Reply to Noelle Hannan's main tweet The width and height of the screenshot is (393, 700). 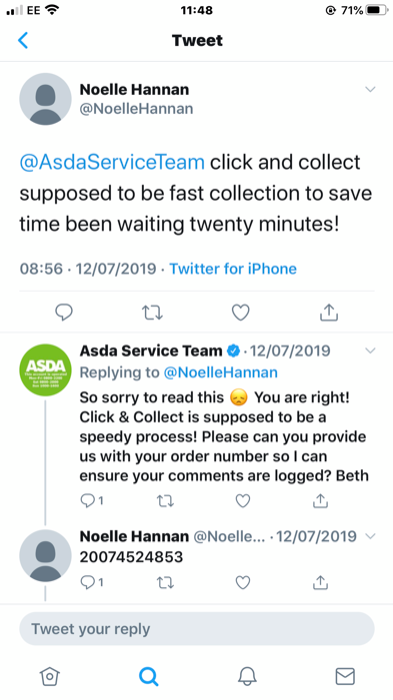[x=64, y=312]
